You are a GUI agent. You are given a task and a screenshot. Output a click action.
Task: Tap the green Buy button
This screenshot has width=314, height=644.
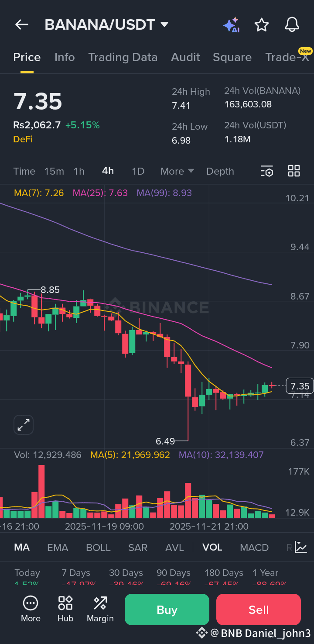[x=167, y=610]
